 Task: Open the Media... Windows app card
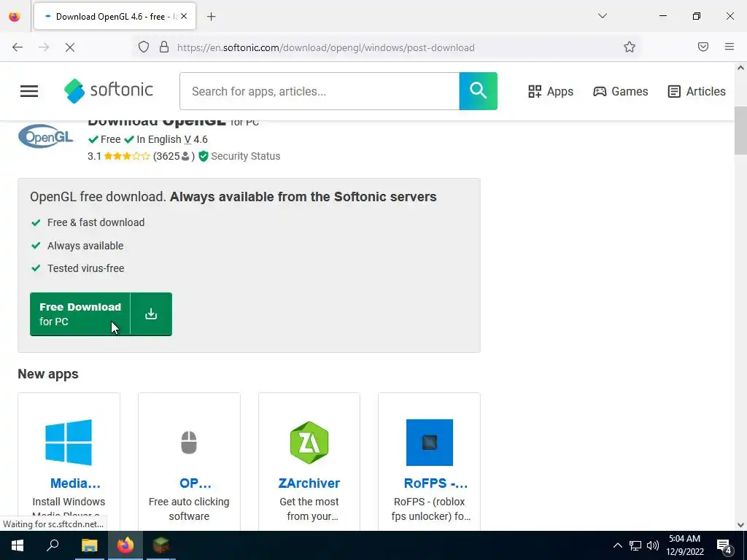pyautogui.click(x=69, y=461)
